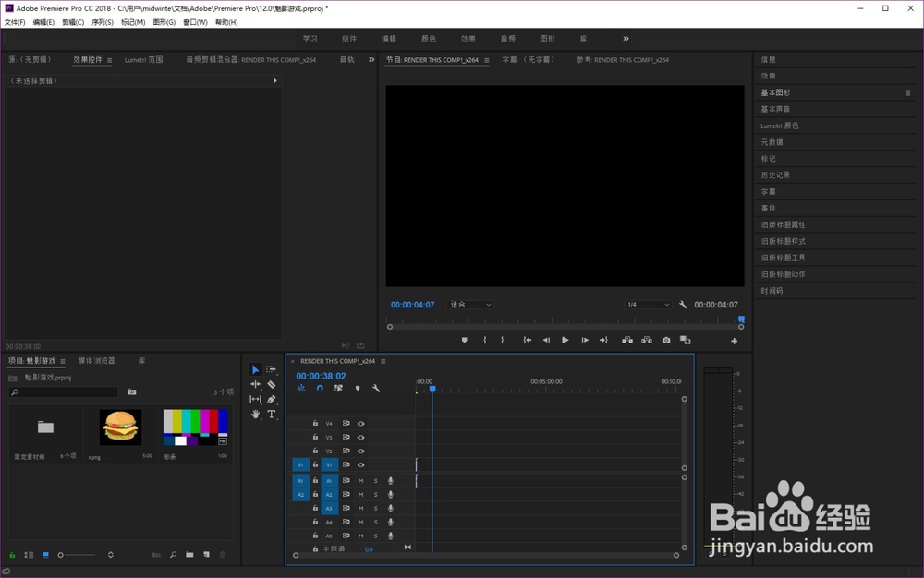
Task: Open the sort icons dropdown in the project panel
Action: [x=110, y=555]
